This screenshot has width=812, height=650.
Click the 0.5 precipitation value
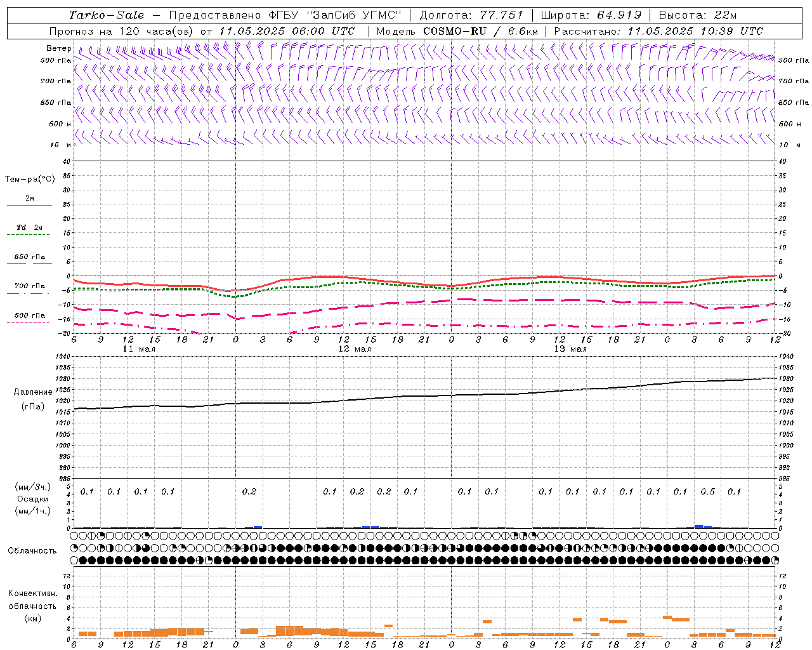(707, 492)
